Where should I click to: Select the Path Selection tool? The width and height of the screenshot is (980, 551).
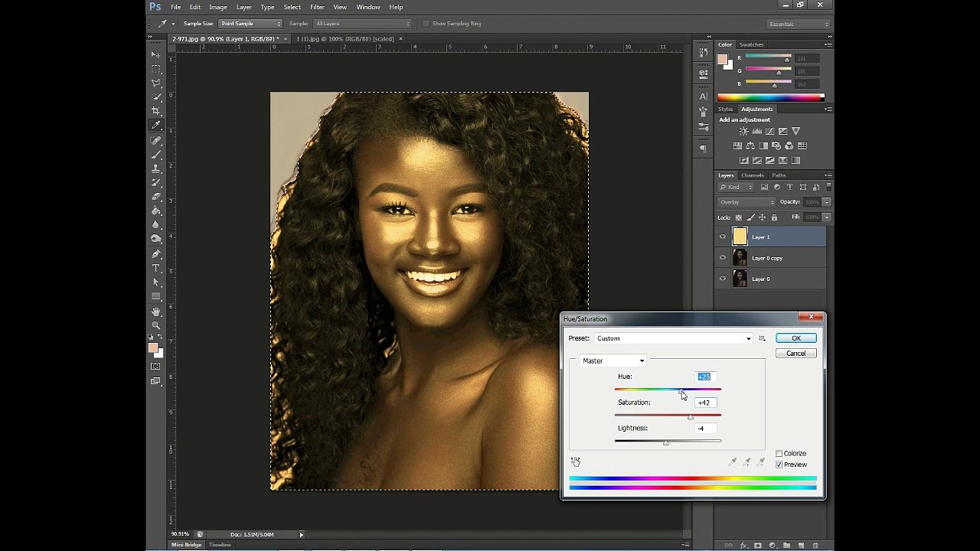[156, 282]
